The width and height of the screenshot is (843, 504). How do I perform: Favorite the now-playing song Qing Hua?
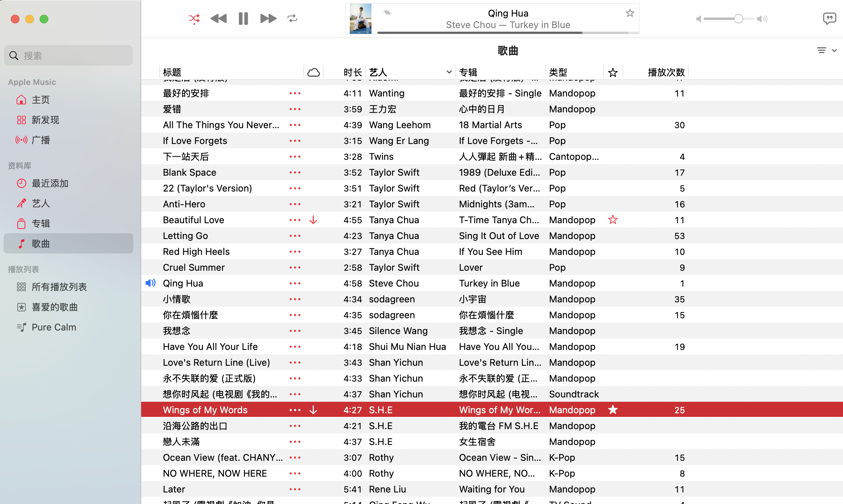(x=629, y=13)
